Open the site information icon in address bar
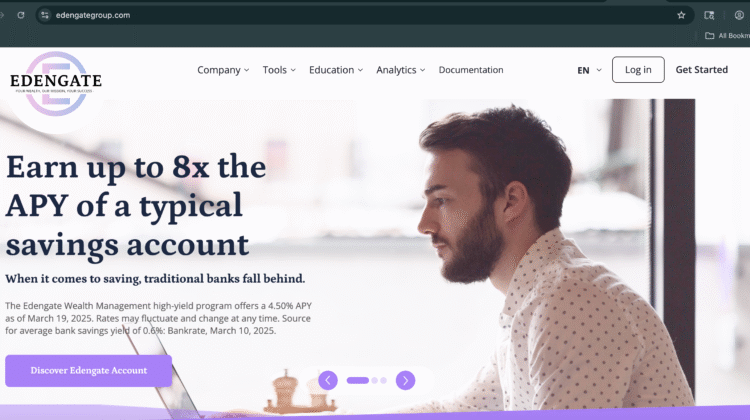The height and width of the screenshot is (420, 750). (x=45, y=15)
